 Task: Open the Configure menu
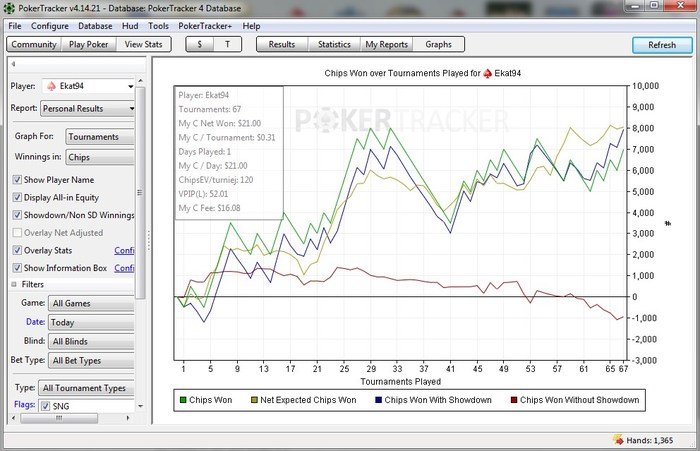pyautogui.click(x=50, y=26)
